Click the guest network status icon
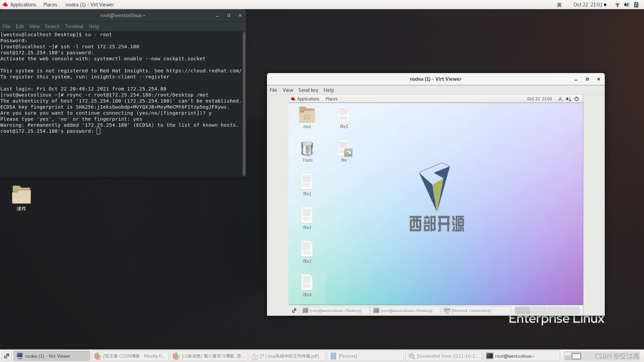The width and height of the screenshot is (644, 362). pyautogui.click(x=560, y=99)
